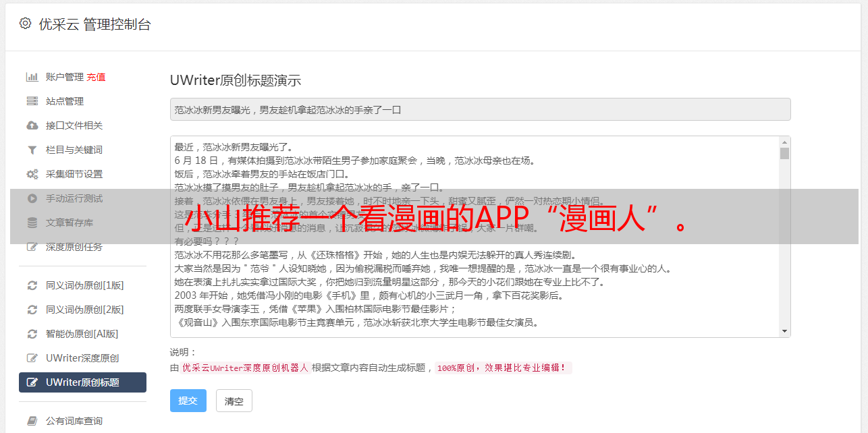Click the article text area scroll up arrow

point(784,142)
